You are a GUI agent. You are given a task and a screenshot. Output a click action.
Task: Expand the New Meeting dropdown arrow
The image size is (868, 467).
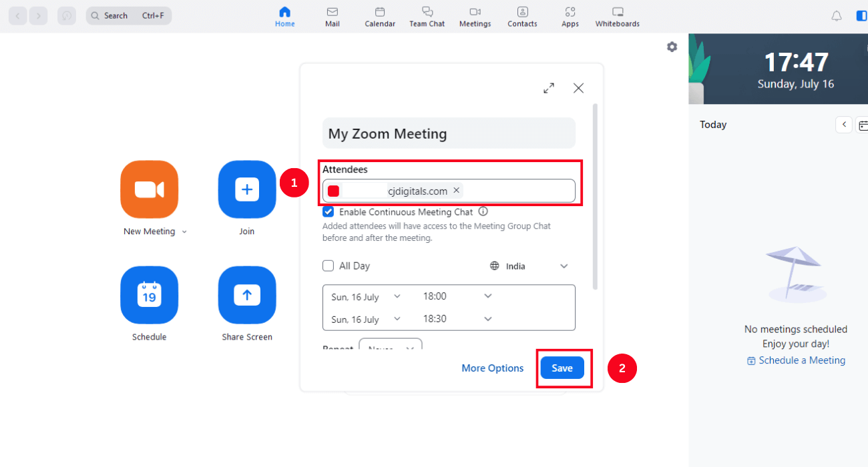(x=185, y=232)
